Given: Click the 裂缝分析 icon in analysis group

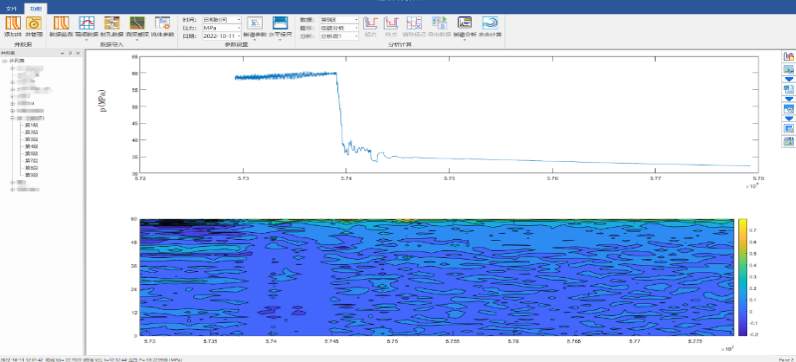Looking at the screenshot, I should [x=465, y=26].
